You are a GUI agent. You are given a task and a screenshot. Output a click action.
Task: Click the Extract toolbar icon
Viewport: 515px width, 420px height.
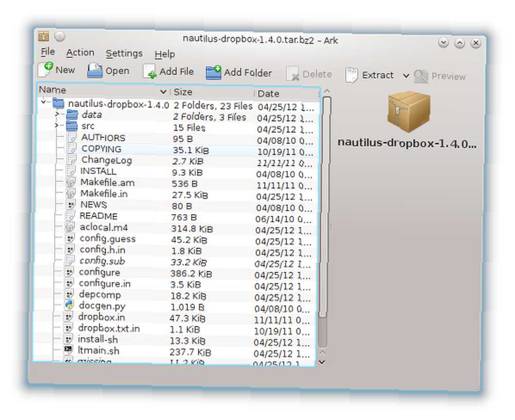click(x=351, y=75)
